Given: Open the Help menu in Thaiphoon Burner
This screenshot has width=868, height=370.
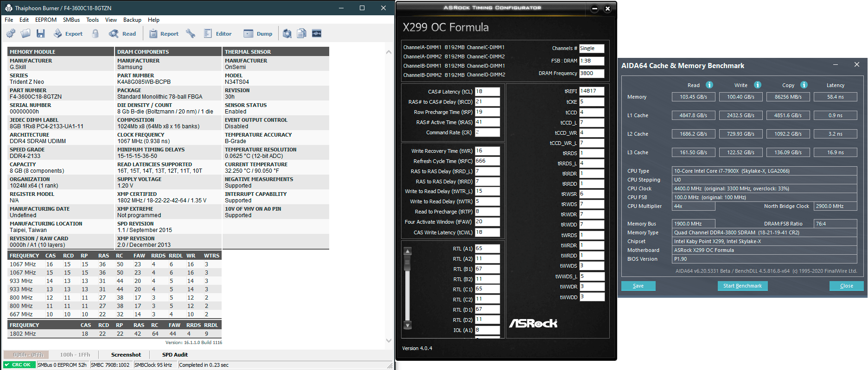Looking at the screenshot, I should [x=153, y=20].
